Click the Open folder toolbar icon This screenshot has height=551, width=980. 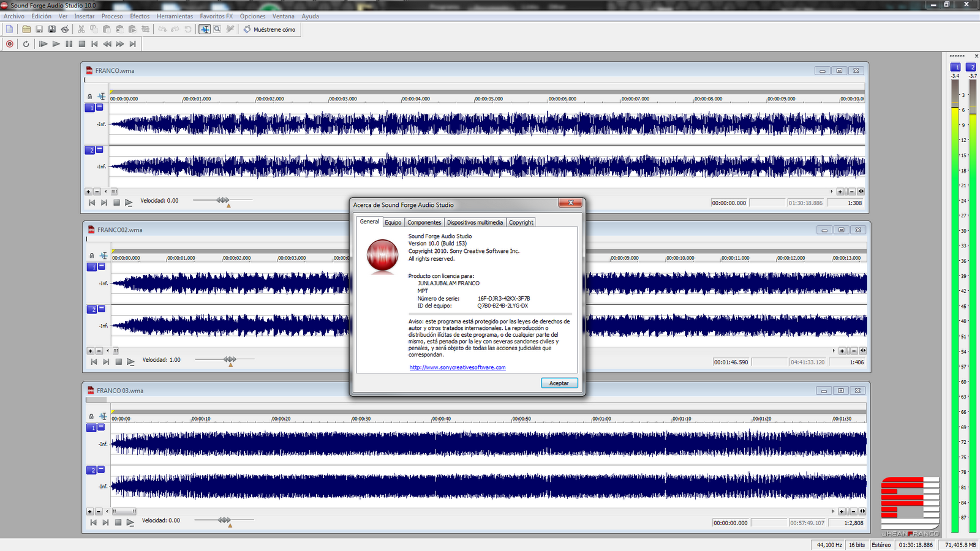coord(26,29)
